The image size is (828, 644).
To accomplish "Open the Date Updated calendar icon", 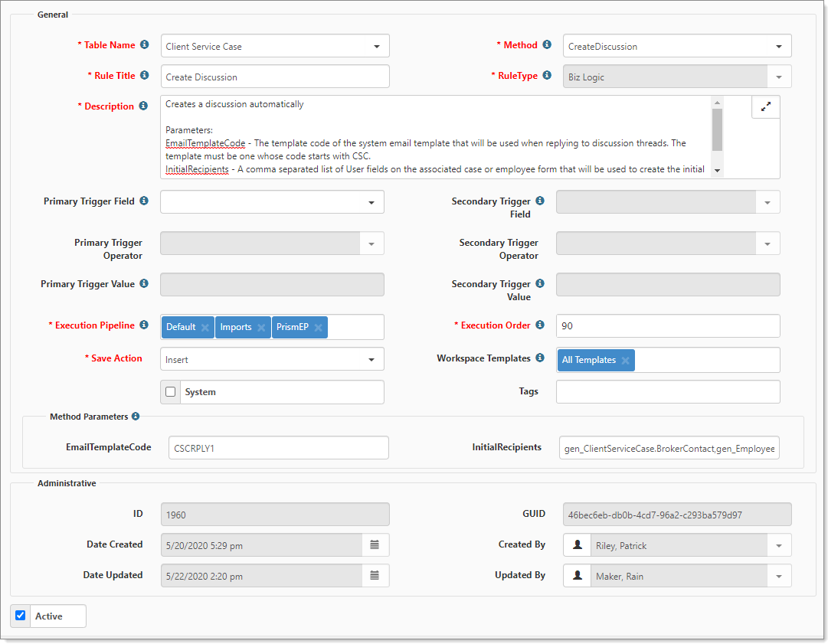I will pos(375,576).
